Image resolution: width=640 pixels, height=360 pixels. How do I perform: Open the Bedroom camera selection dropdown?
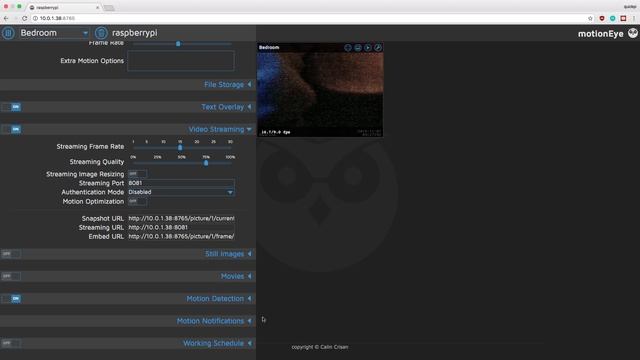coord(54,33)
